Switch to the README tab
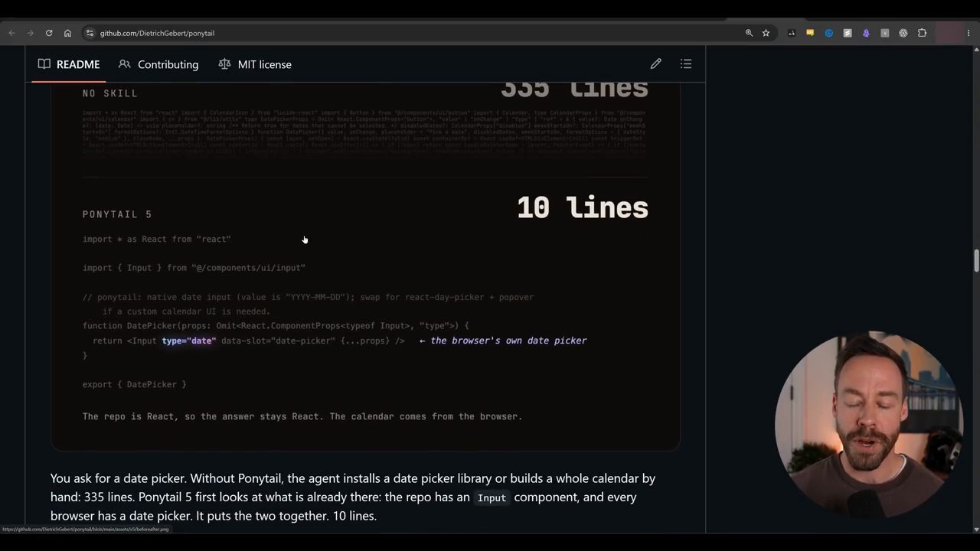980x551 pixels. (69, 64)
